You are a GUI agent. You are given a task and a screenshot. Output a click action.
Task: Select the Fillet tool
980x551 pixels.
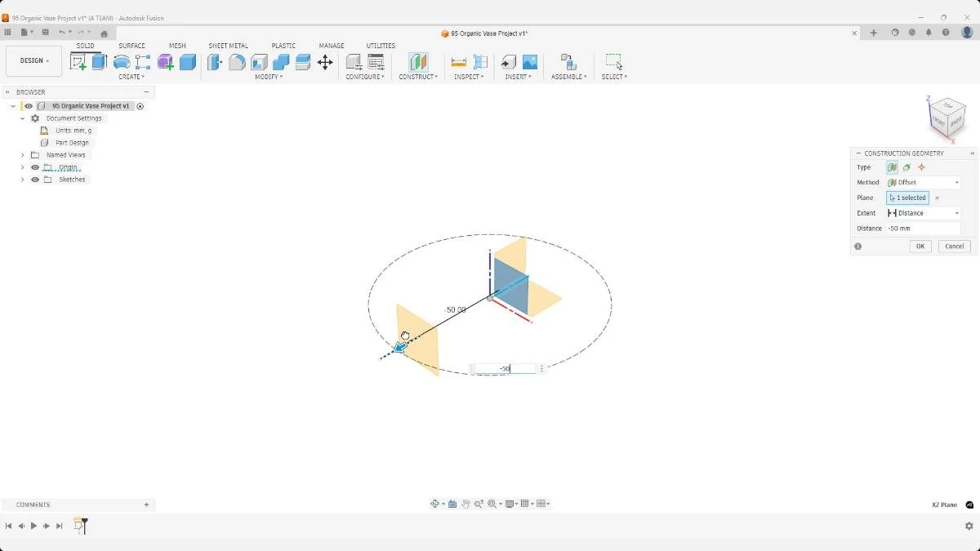[x=237, y=62]
